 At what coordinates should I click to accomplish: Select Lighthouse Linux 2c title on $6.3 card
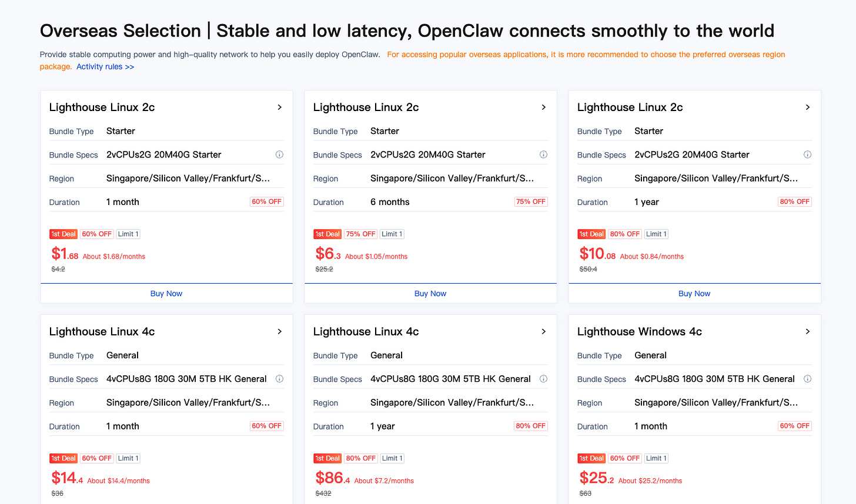(x=366, y=107)
